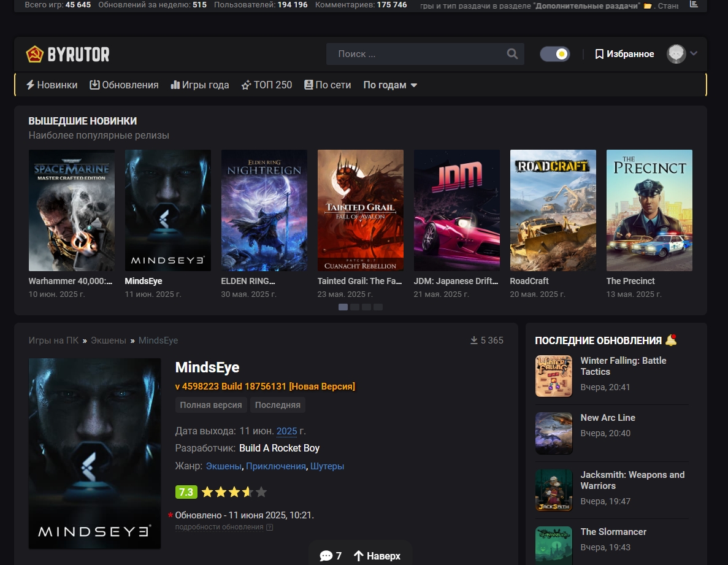Open the Шутеры genre link

pyautogui.click(x=327, y=466)
